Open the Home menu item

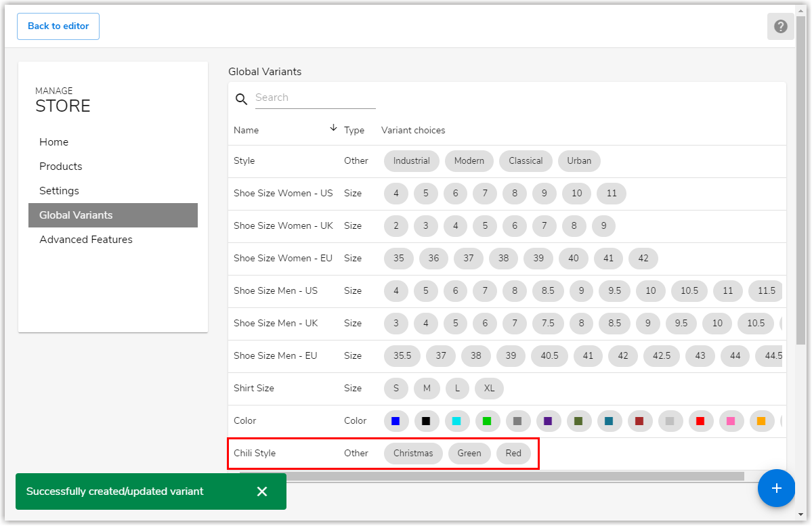point(54,142)
